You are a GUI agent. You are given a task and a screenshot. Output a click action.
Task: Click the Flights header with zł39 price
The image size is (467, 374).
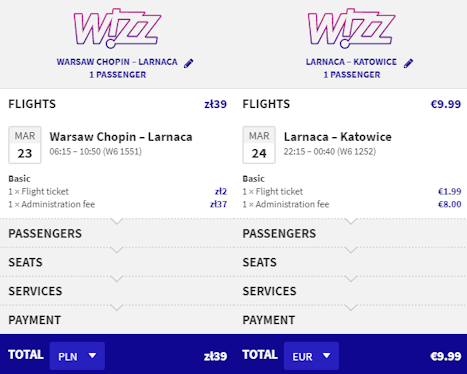117,104
